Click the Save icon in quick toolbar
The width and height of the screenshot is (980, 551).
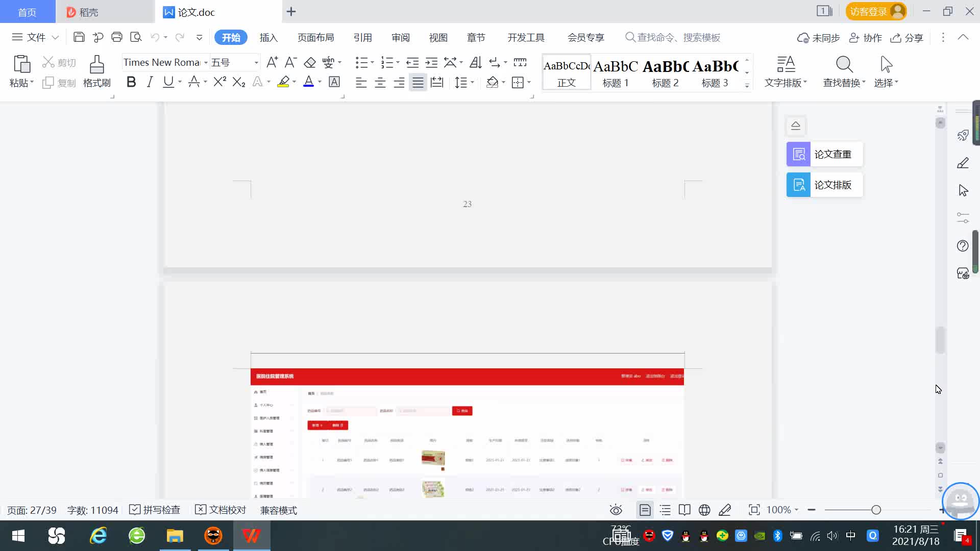coord(79,37)
